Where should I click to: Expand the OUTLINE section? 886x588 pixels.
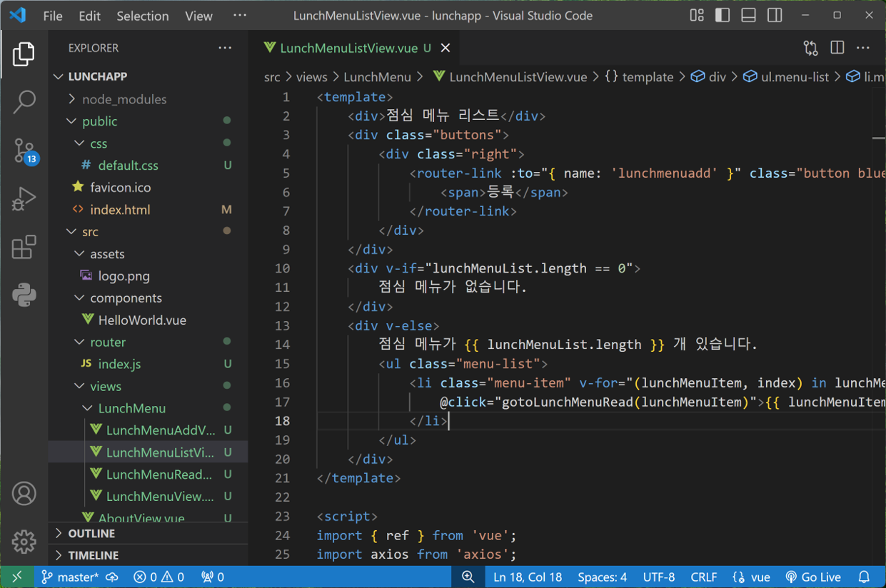pyautogui.click(x=148, y=533)
